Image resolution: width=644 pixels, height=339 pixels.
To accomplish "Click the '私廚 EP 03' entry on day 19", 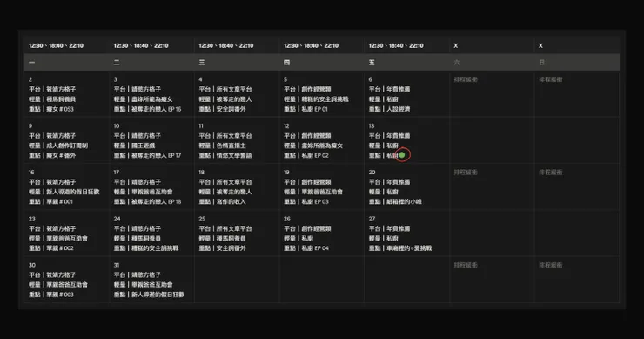I will click(x=315, y=201).
